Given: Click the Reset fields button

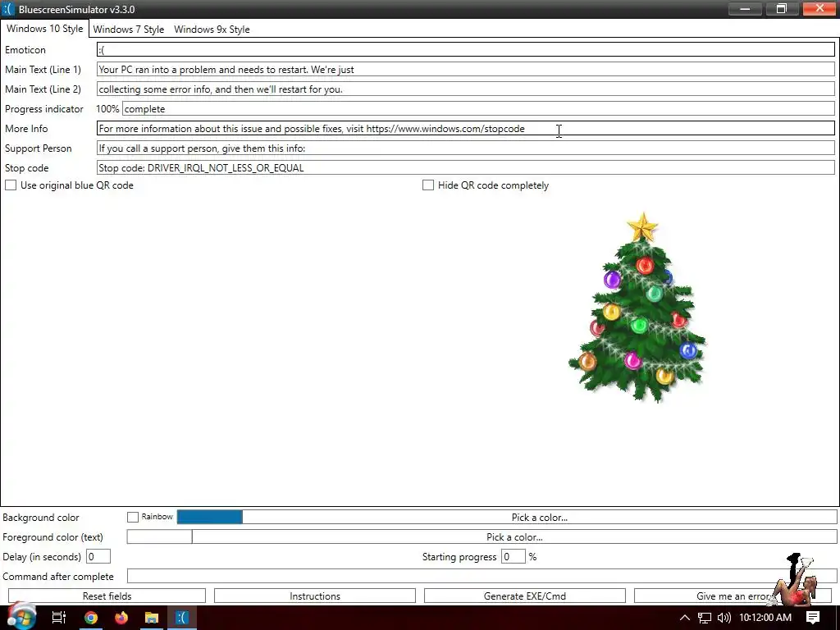Looking at the screenshot, I should click(107, 596).
